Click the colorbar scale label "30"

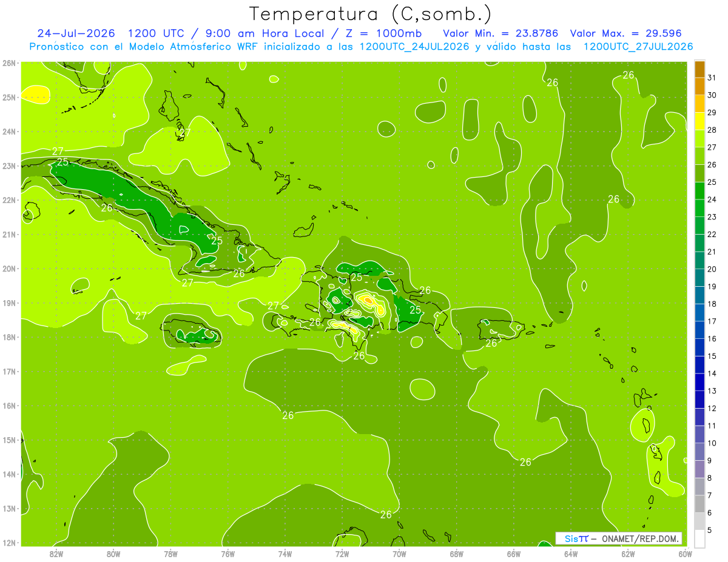tap(712, 95)
